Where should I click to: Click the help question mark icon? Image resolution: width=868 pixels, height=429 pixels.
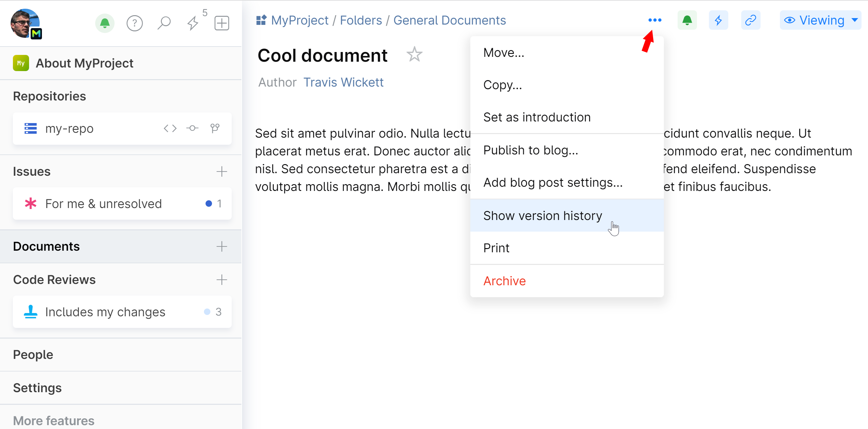click(x=135, y=23)
